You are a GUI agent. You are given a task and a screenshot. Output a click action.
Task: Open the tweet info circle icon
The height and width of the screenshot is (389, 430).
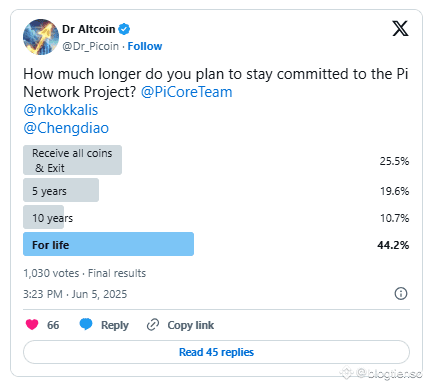click(x=401, y=294)
